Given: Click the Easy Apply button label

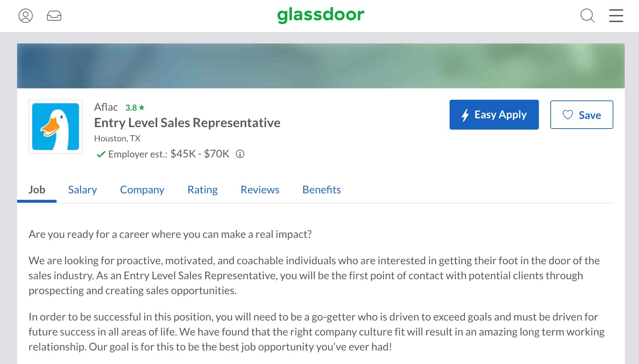Looking at the screenshot, I should 500,115.
